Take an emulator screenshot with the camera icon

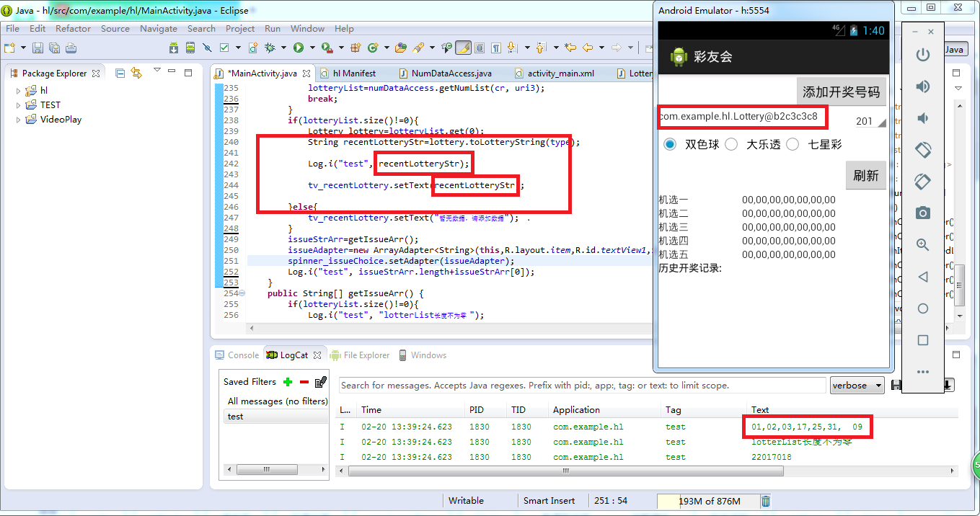[923, 213]
